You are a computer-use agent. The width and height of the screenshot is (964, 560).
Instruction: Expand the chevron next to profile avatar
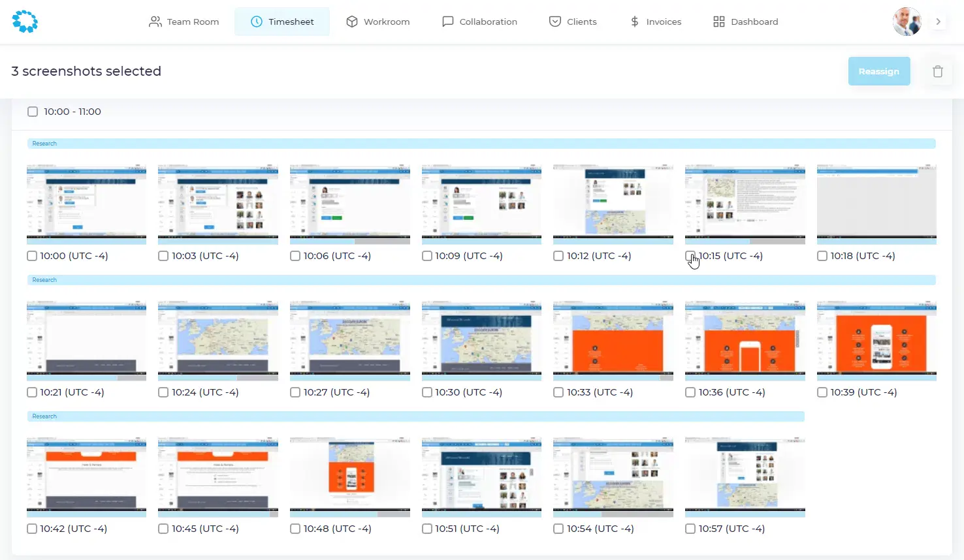pyautogui.click(x=939, y=22)
